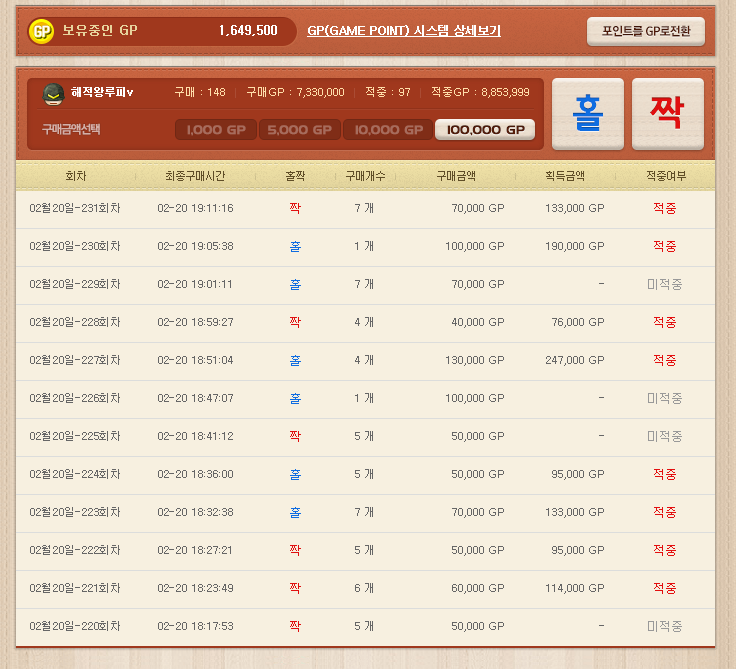Click 구매 : 148 stat

(x=200, y=92)
